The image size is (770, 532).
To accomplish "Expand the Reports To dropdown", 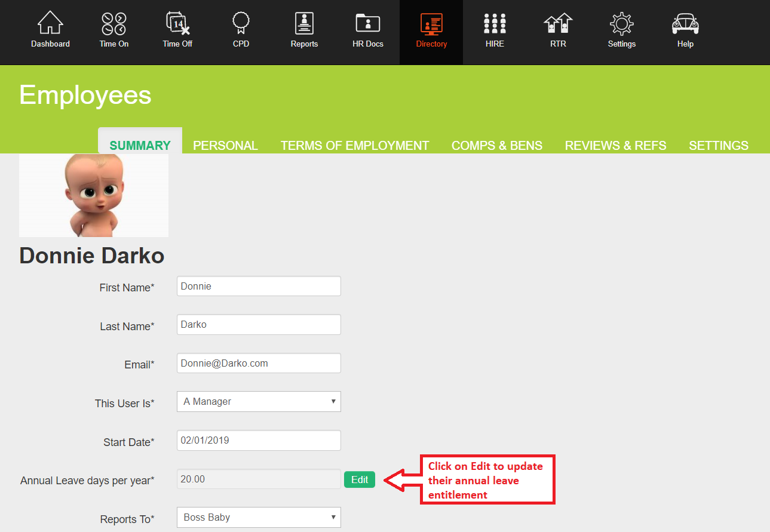I will click(259, 518).
